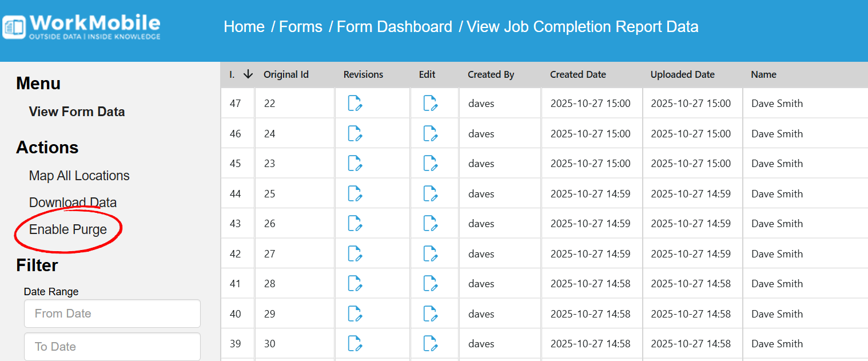
Task: Sort by Uploaded Date column header
Action: (683, 74)
